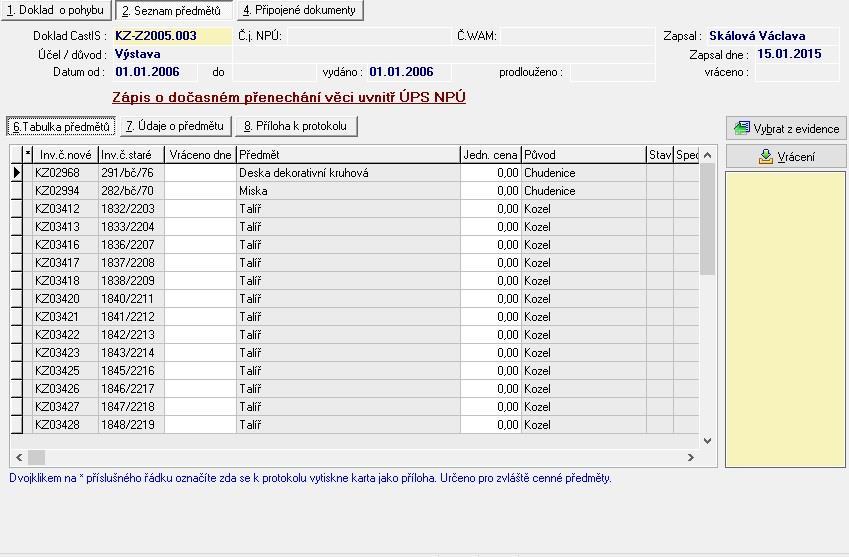Click the 'Stav' column header
This screenshot has width=849, height=557.
point(660,155)
